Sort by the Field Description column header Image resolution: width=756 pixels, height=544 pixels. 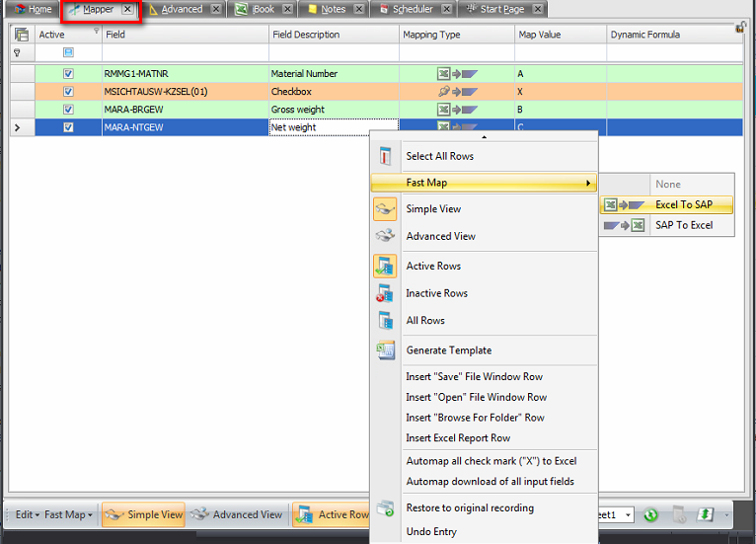coord(334,35)
